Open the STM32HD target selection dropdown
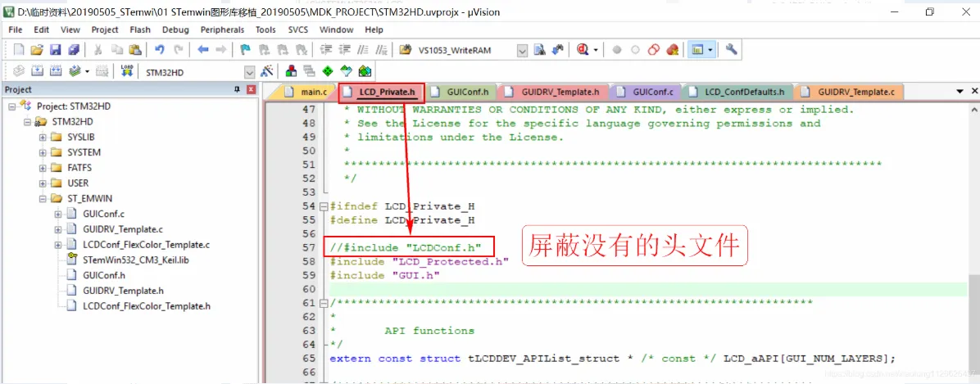The image size is (980, 384). [x=250, y=72]
